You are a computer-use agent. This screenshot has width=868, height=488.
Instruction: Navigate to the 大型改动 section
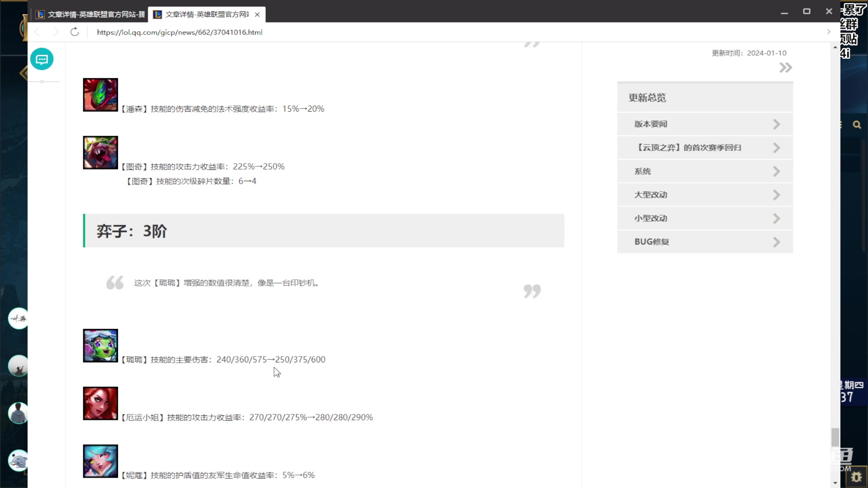pyautogui.click(x=705, y=195)
